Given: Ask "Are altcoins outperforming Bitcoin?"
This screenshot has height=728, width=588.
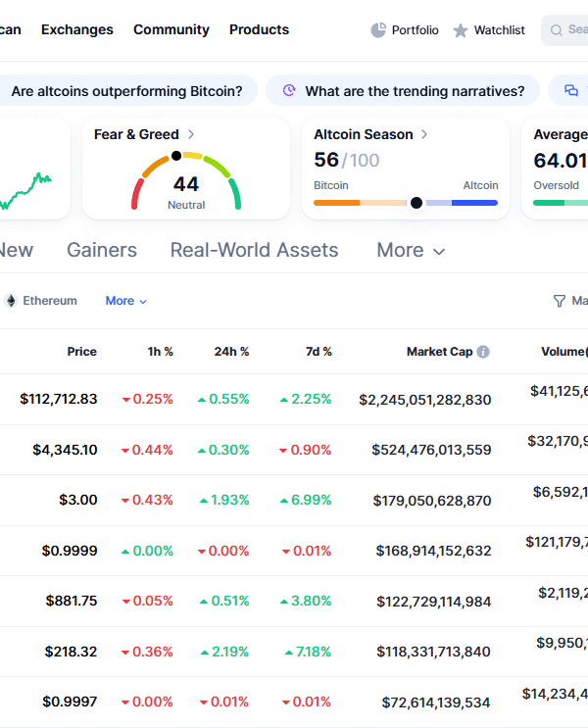Looking at the screenshot, I should point(126,91).
